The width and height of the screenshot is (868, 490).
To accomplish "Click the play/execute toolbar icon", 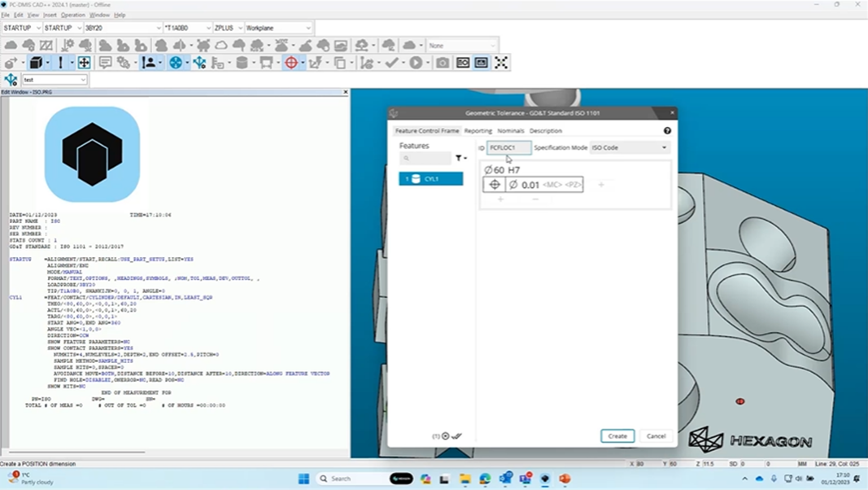I will 415,63.
